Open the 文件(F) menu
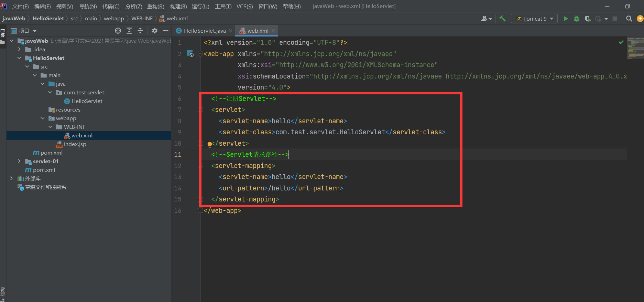Viewport: 644px width, 302px height. pyautogui.click(x=20, y=6)
